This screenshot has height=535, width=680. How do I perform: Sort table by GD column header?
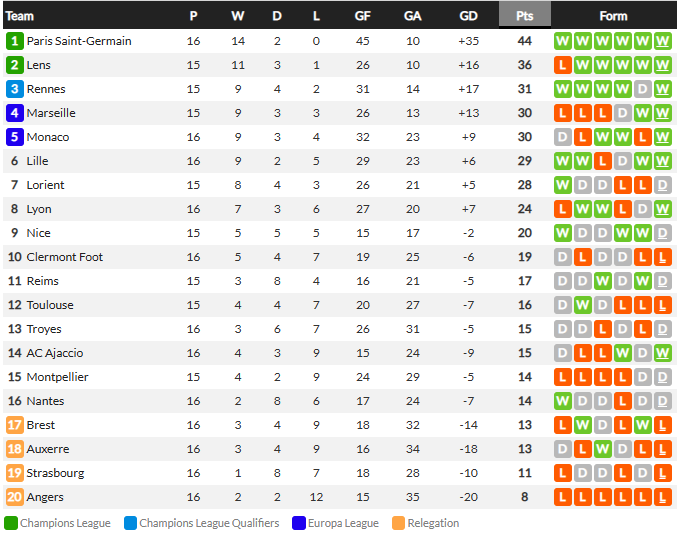[468, 16]
